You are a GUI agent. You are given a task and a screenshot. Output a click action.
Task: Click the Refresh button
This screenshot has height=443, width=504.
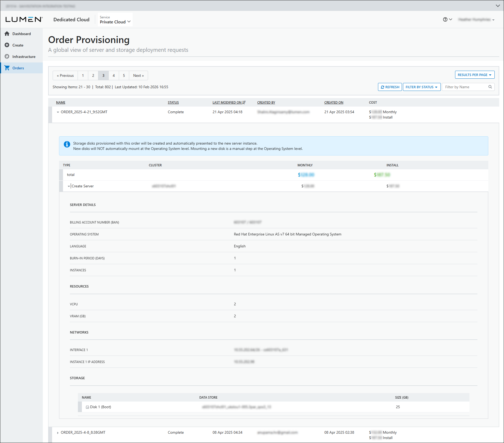[x=390, y=87]
